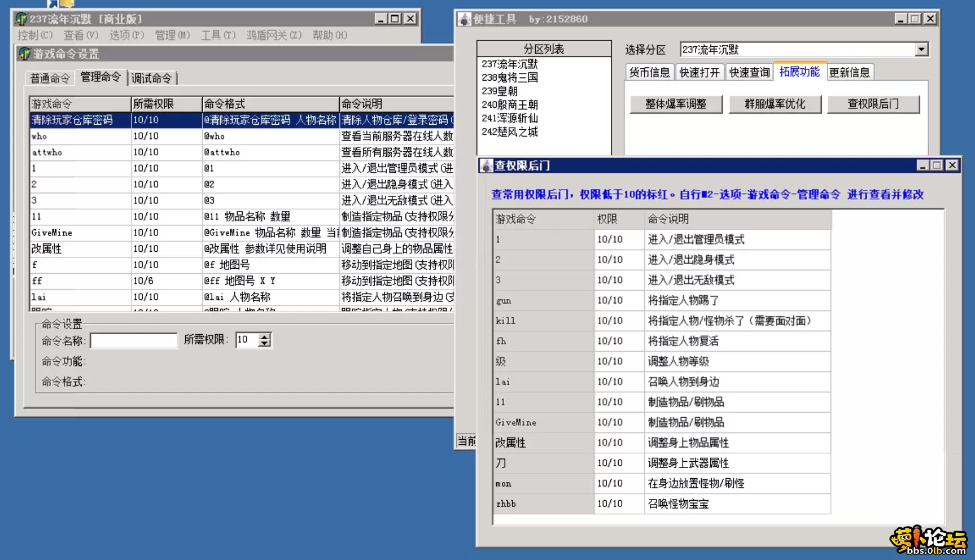The image size is (975, 560).
Task: Click the 整体爆率调整 button
Action: [676, 104]
